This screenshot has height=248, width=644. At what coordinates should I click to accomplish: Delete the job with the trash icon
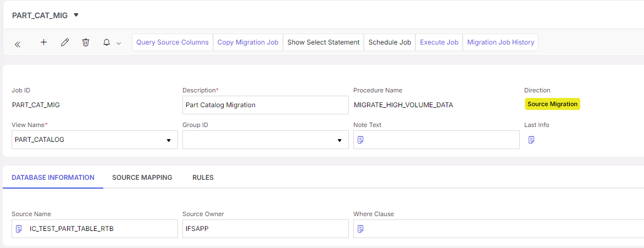click(x=85, y=42)
